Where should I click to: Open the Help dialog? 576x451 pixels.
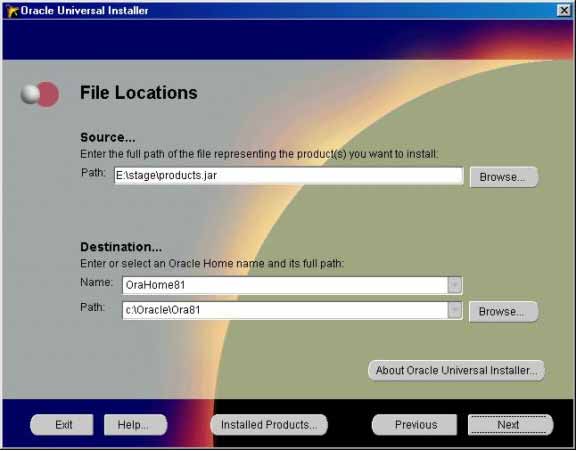tap(135, 425)
